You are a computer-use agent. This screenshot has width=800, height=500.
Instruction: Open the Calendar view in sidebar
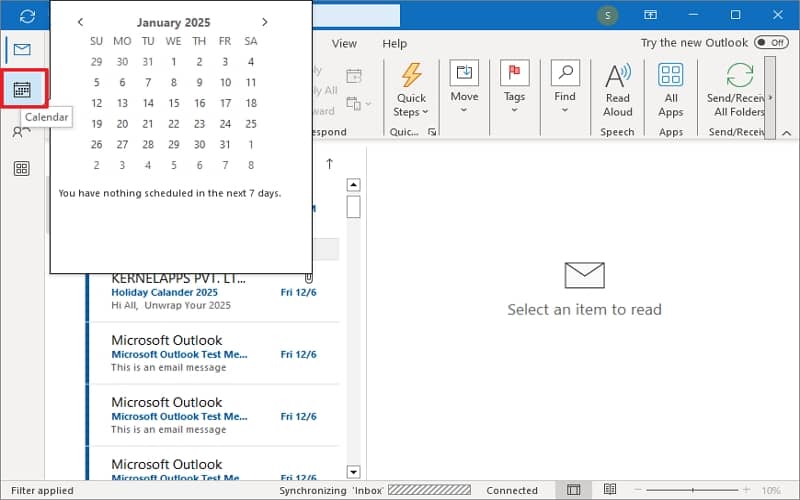(22, 90)
